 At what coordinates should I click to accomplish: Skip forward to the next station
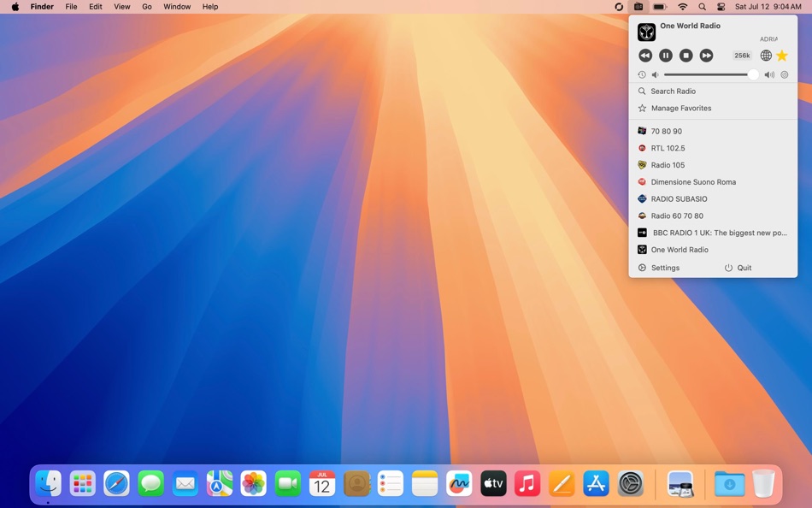[x=707, y=55]
